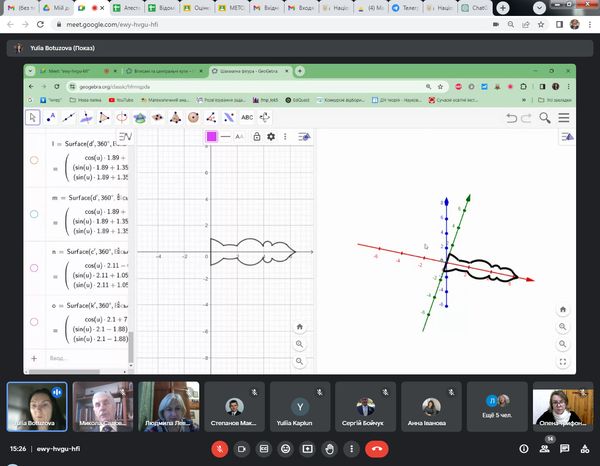Toggle visibility circle of surface l

click(34, 160)
